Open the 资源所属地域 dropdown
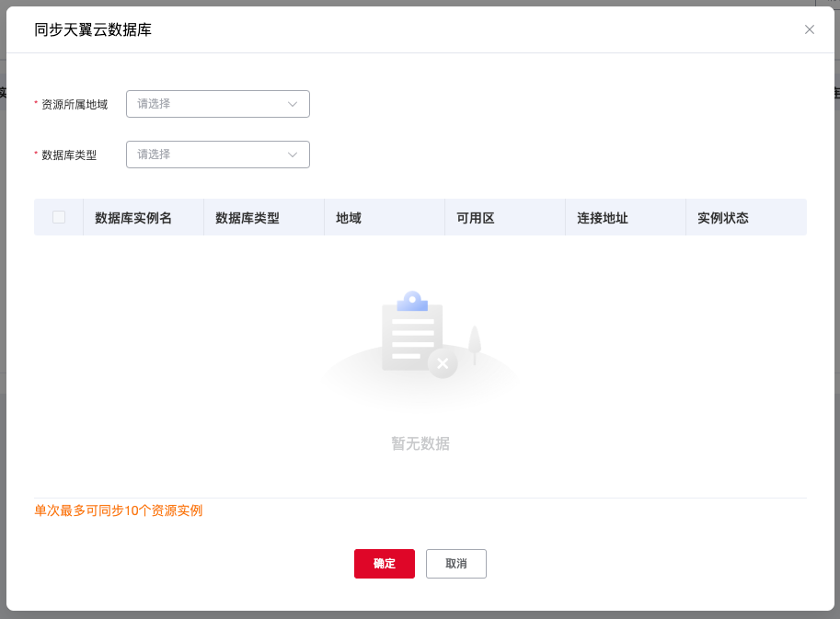840x619 pixels. 217,104
